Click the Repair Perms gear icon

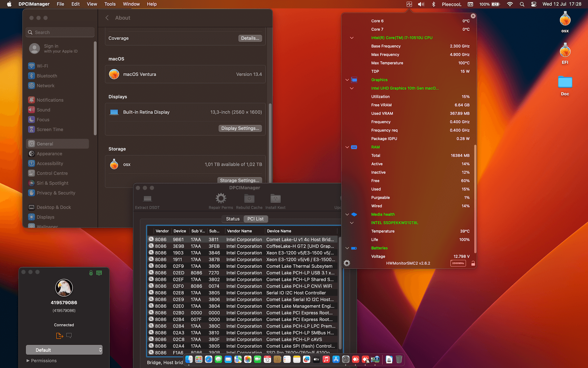click(x=221, y=198)
